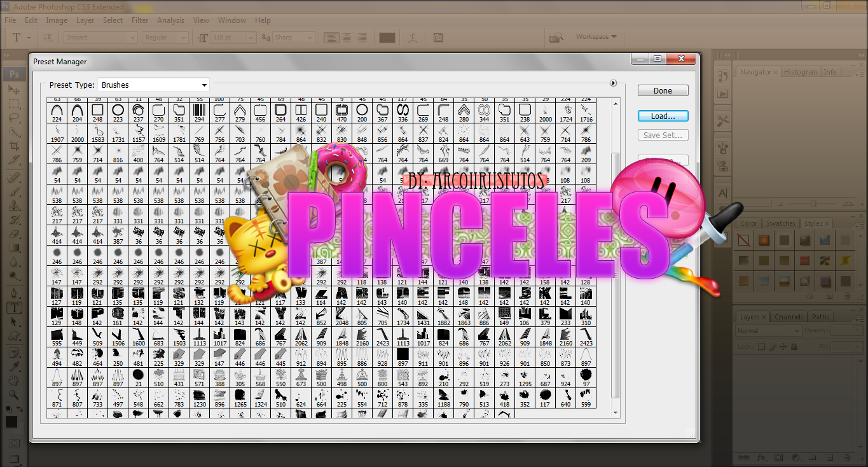This screenshot has height=467, width=868.
Task: Switch to the Swatches tab
Action: pyautogui.click(x=780, y=223)
